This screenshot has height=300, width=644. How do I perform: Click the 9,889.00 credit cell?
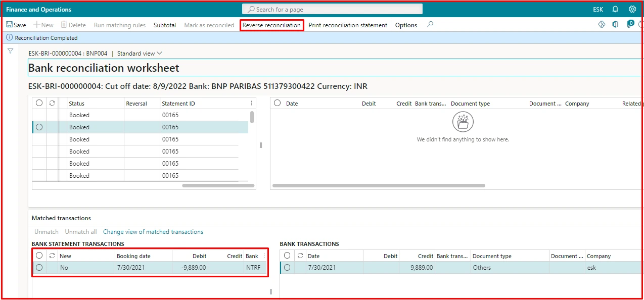[417, 268]
